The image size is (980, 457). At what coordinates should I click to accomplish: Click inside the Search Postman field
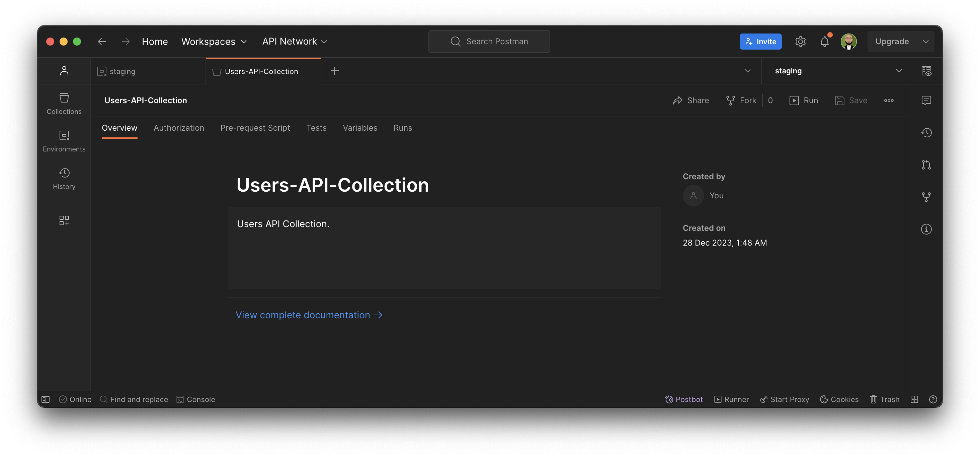[x=489, y=41]
